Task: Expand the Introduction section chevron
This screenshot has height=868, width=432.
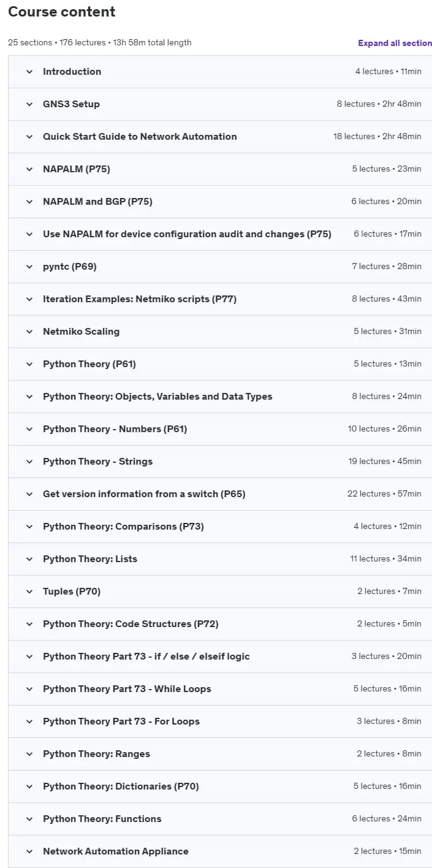Action: [29, 72]
